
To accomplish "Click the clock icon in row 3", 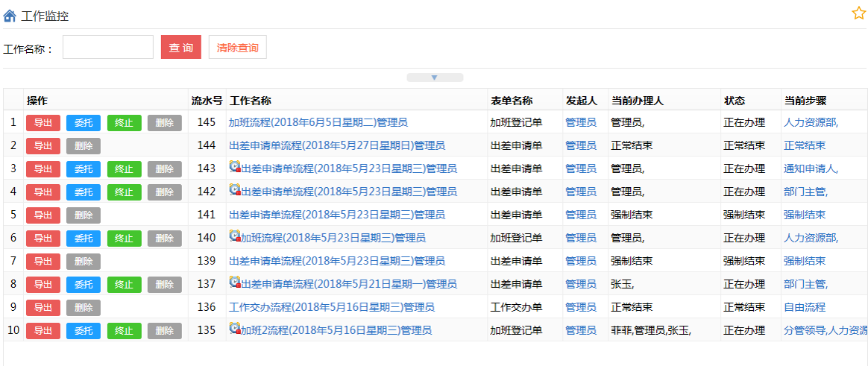I will pyautogui.click(x=235, y=168).
